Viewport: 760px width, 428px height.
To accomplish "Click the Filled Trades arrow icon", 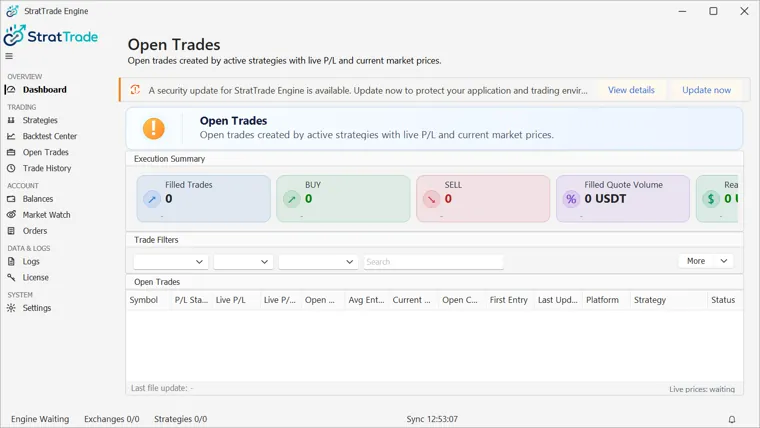I will (152, 199).
